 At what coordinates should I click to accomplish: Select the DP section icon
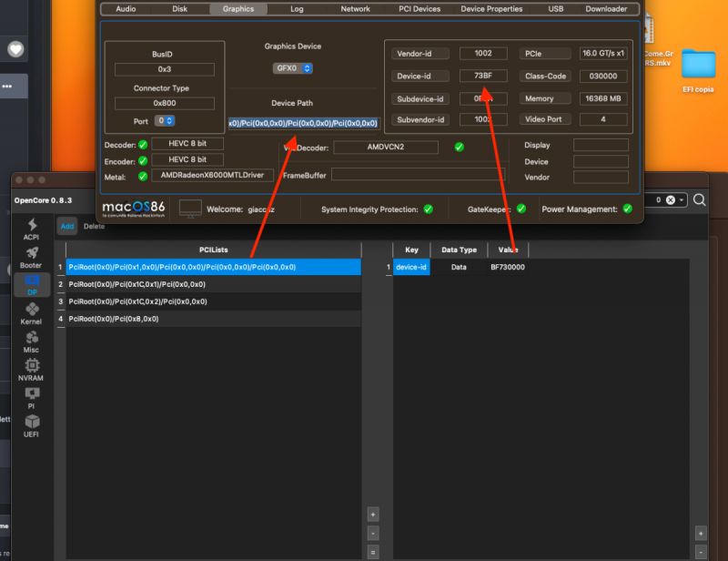[32, 280]
